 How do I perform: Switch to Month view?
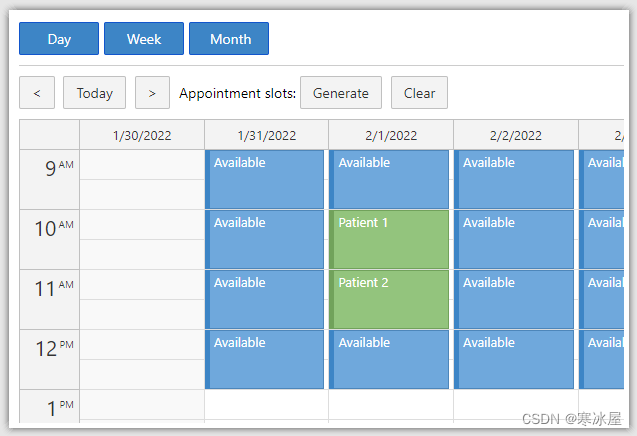point(229,39)
